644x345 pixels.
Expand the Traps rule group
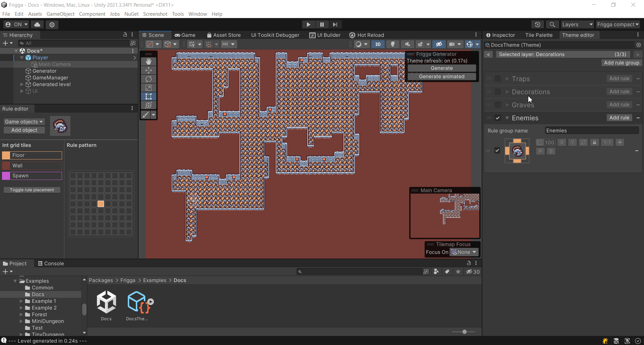click(507, 79)
